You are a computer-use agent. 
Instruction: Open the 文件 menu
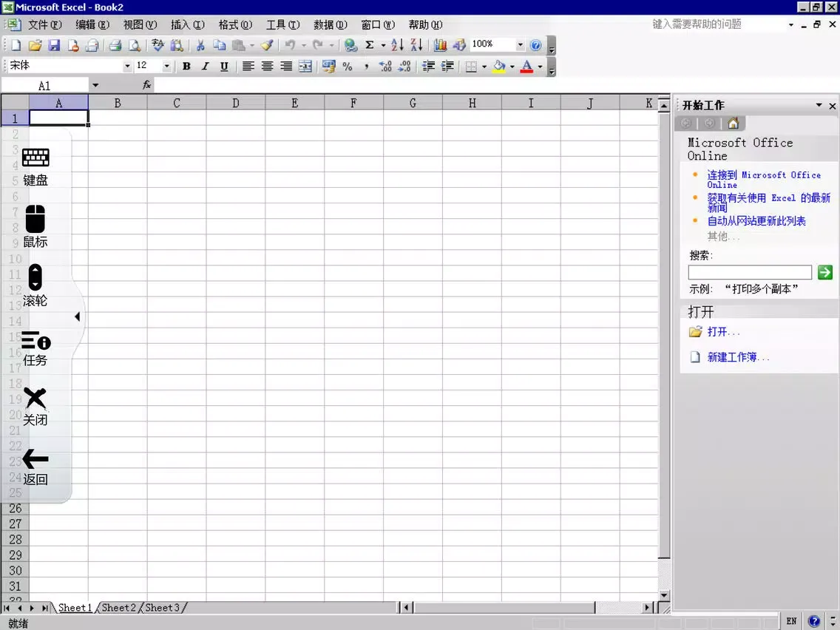(x=44, y=24)
